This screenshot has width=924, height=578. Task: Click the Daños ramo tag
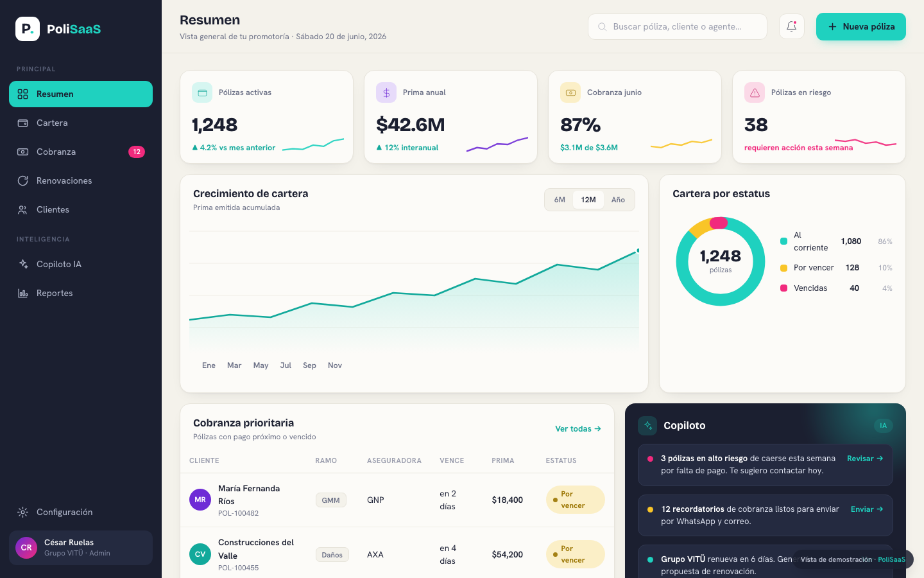point(332,554)
